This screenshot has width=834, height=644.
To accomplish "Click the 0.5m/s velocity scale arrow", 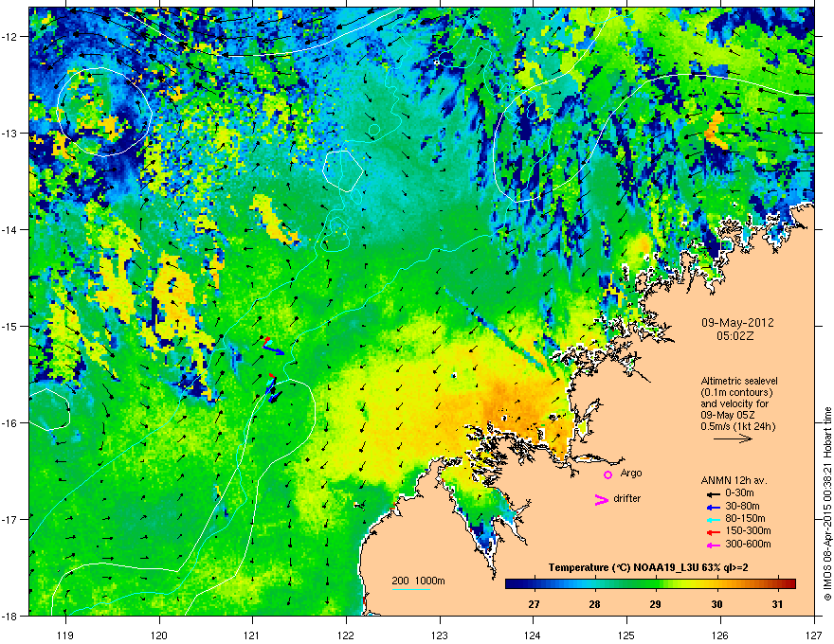I will [x=733, y=438].
